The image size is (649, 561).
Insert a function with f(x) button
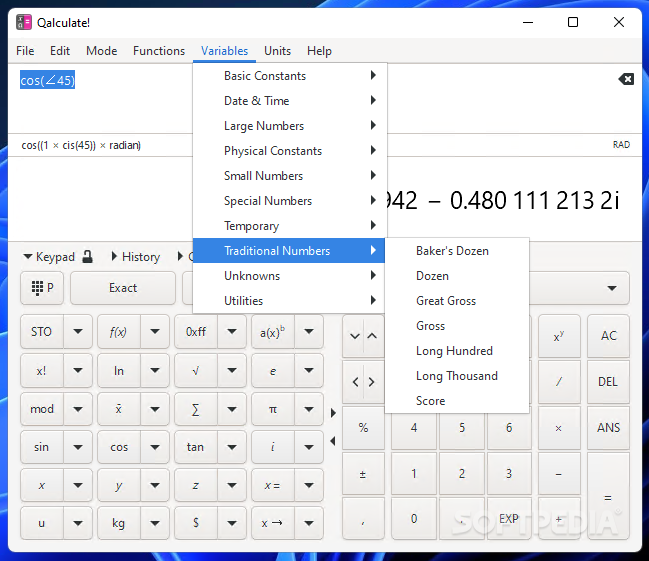119,332
